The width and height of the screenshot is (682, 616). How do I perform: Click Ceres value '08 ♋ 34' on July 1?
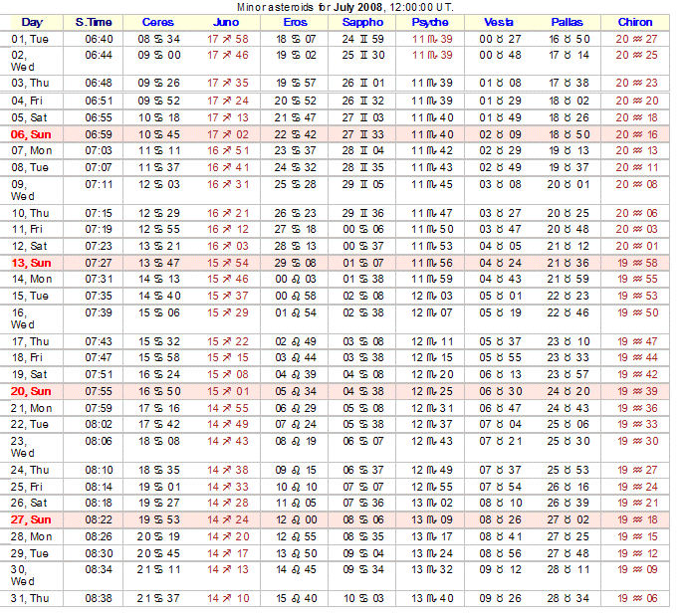[158, 39]
